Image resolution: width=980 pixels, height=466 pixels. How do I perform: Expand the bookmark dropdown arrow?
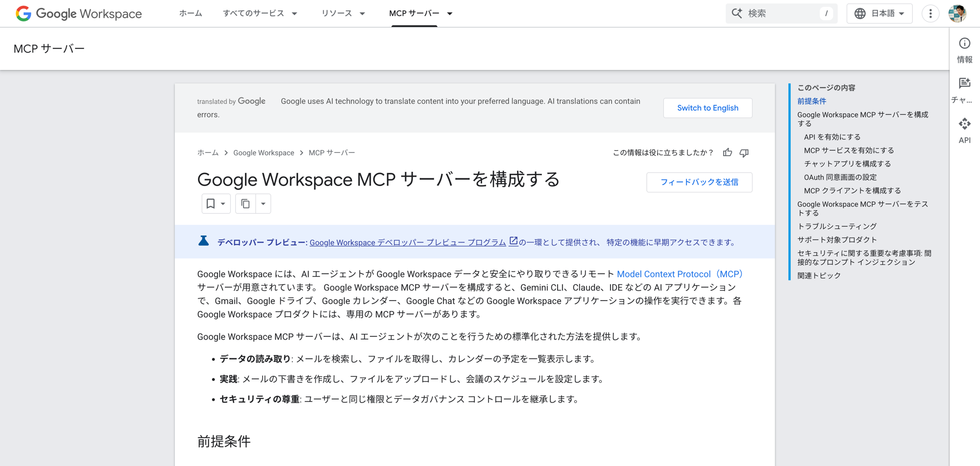223,204
